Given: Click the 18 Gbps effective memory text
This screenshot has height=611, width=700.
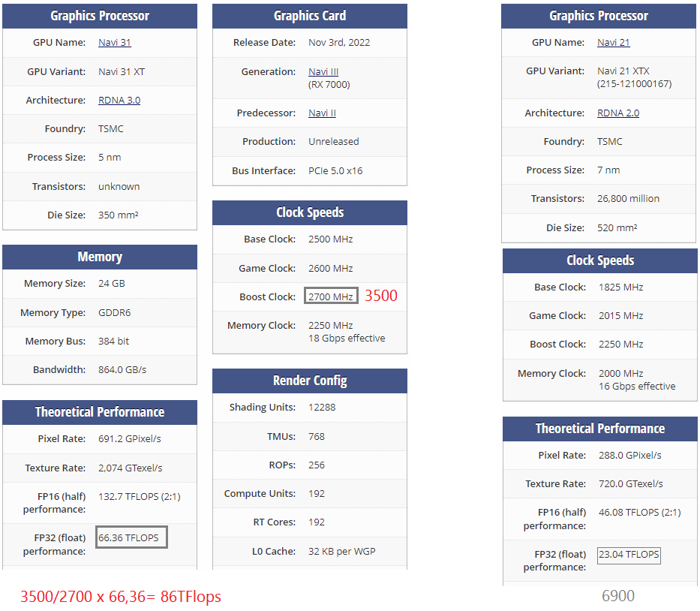Looking at the screenshot, I should pos(347,338).
